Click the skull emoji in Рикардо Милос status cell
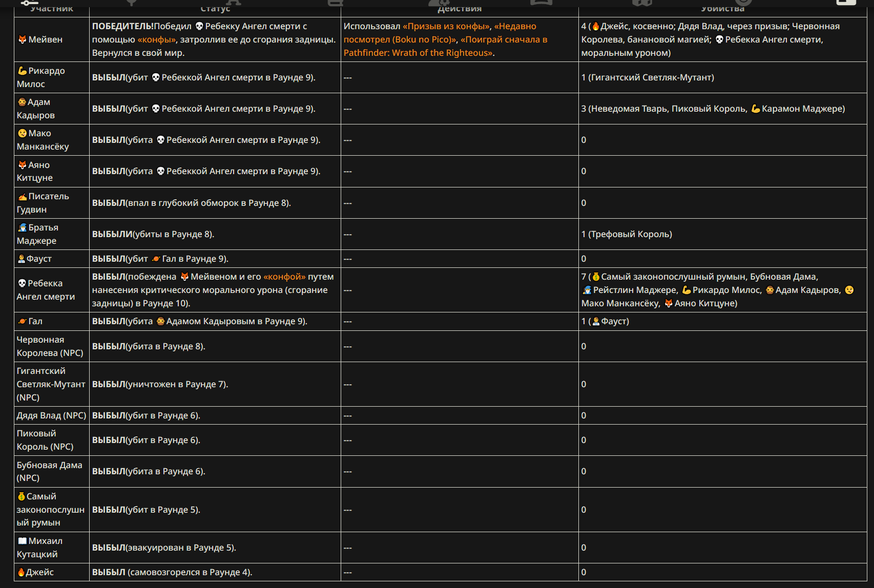Image resolution: width=874 pixels, height=588 pixels. [156, 77]
